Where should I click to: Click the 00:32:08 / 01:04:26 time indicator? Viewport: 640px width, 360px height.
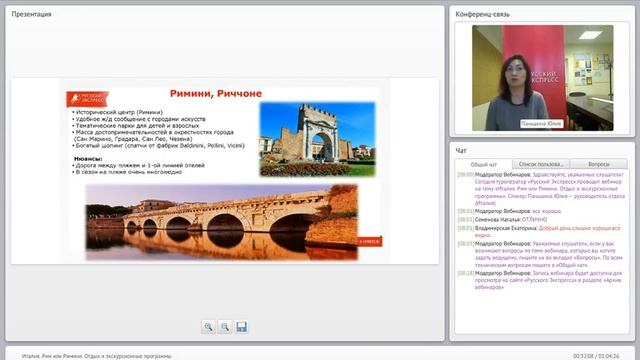tap(596, 356)
